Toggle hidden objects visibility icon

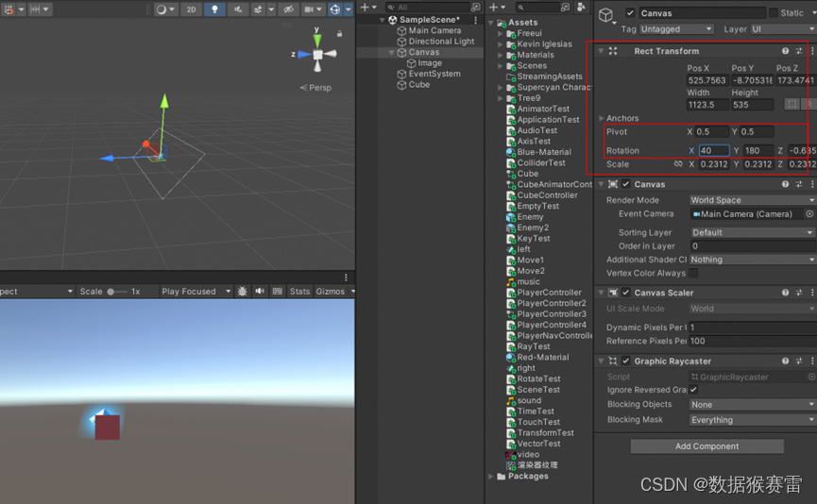tap(288, 8)
